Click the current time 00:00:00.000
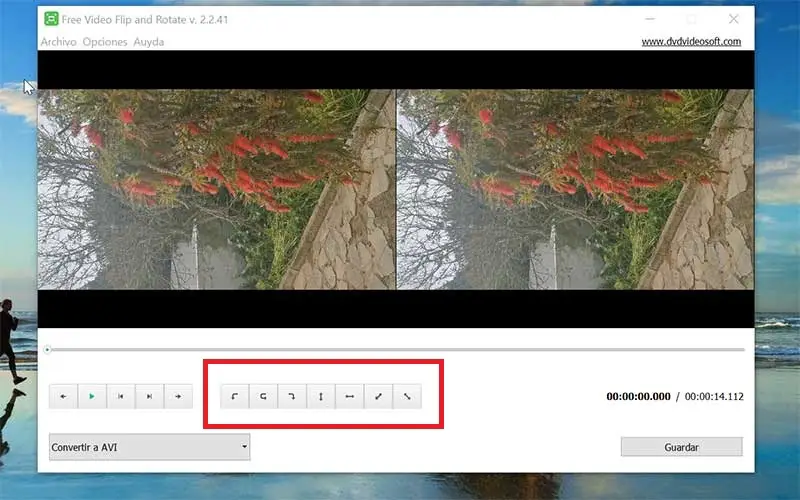Screen dimensions: 800x500 click(x=638, y=396)
